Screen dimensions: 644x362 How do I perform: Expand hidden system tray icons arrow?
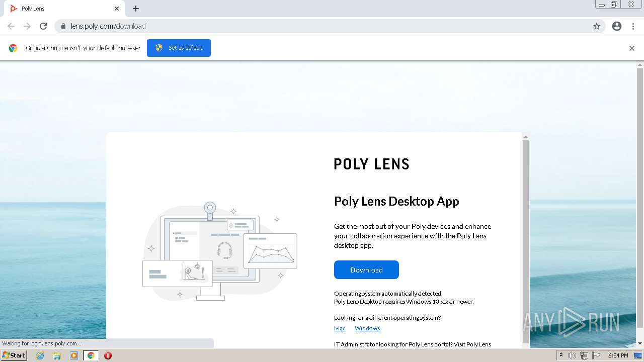point(561,355)
